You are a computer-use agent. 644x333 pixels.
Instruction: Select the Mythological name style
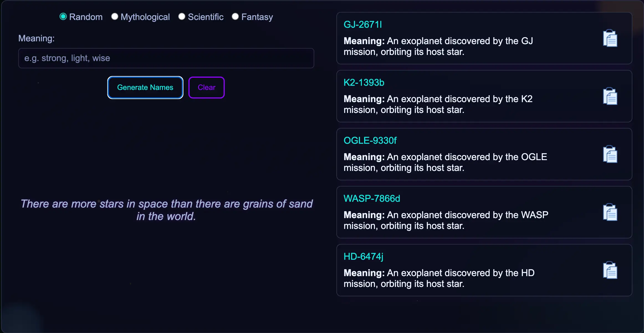[x=114, y=16]
